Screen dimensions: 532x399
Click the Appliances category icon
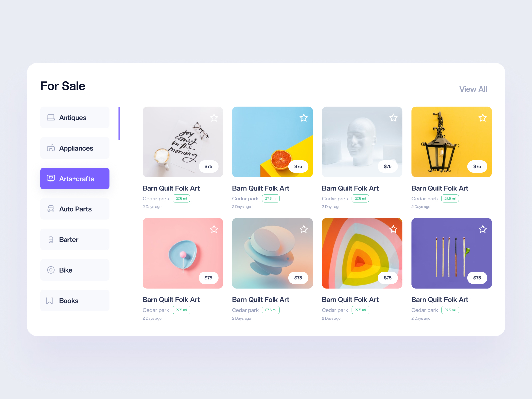(x=51, y=148)
